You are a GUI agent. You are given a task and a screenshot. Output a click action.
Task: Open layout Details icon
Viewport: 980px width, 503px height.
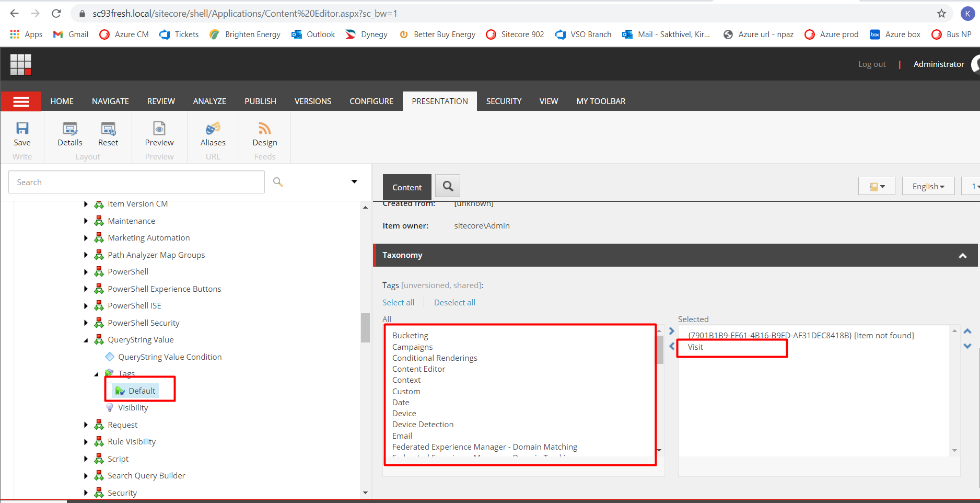coord(70,128)
